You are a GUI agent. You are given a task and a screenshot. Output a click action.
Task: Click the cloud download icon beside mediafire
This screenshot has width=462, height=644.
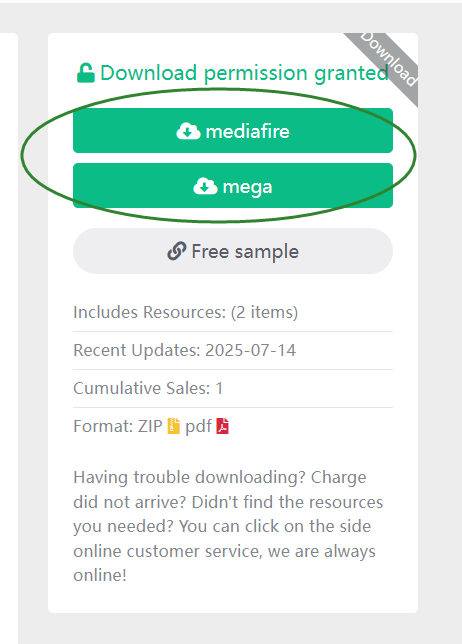[188, 131]
